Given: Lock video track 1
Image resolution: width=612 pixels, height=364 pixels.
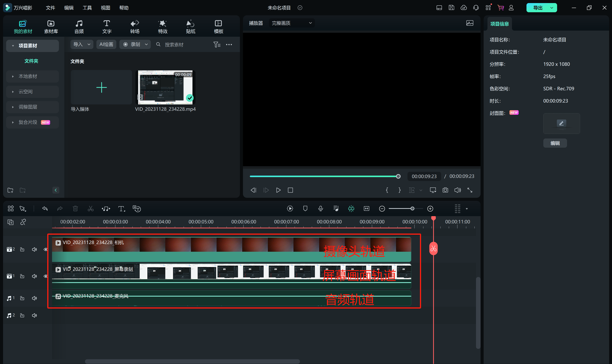Looking at the screenshot, I should click(x=22, y=276).
